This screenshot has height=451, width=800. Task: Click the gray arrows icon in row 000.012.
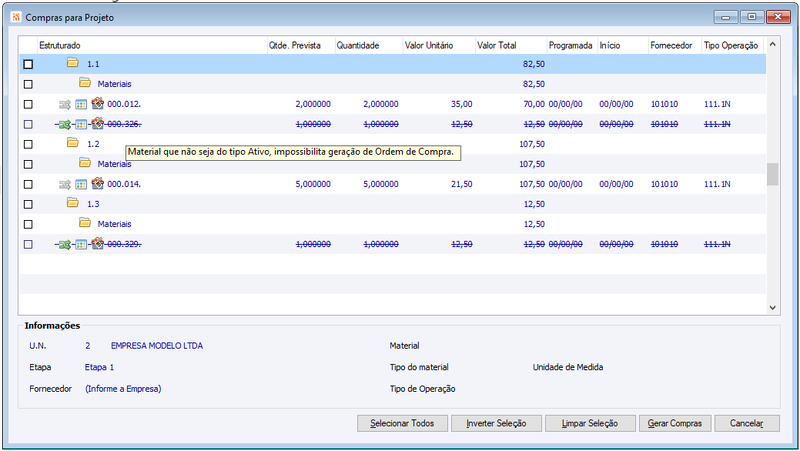click(x=65, y=105)
